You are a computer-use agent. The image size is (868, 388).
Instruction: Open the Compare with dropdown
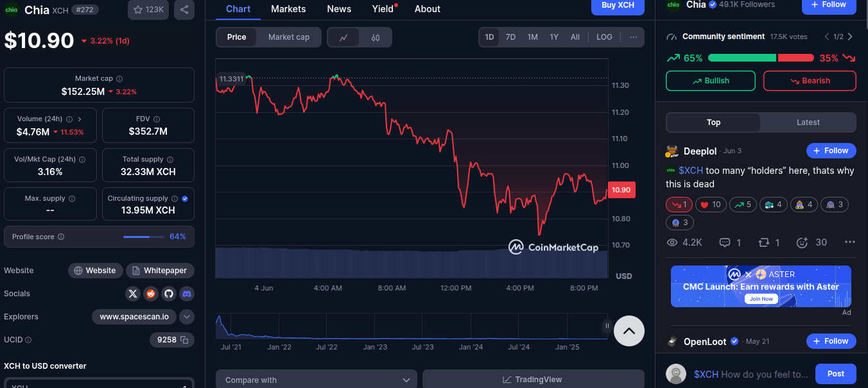pos(317,380)
